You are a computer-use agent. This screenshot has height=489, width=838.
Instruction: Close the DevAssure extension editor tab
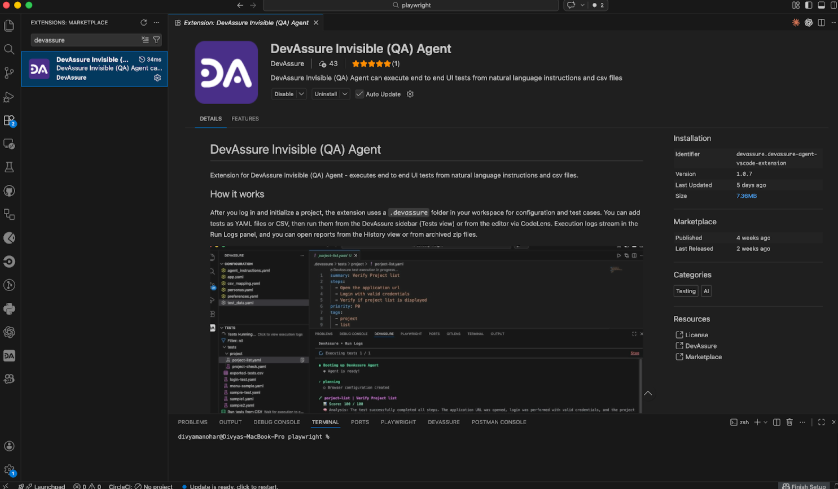tap(316, 22)
